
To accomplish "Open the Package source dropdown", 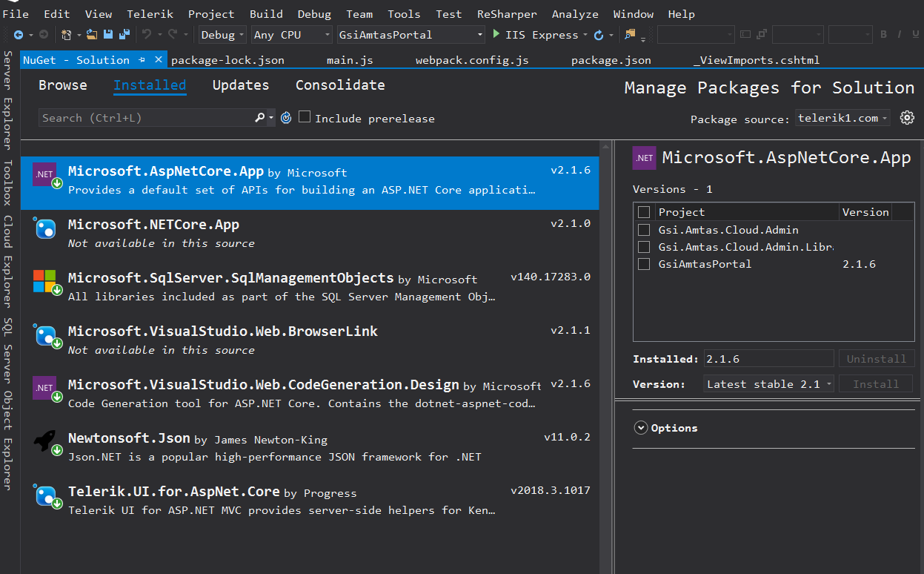I will [842, 118].
